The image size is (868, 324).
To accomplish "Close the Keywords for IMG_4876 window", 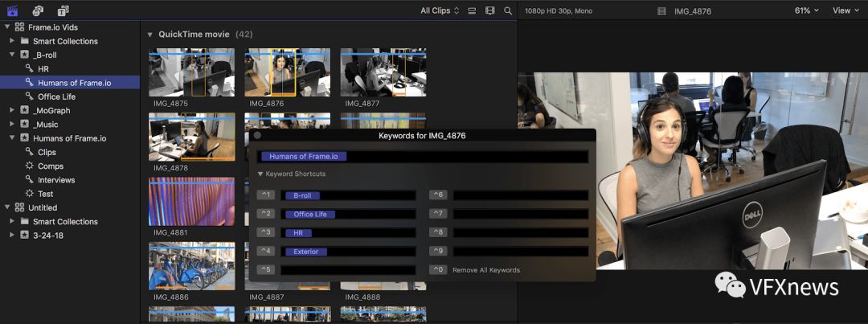I will click(257, 136).
